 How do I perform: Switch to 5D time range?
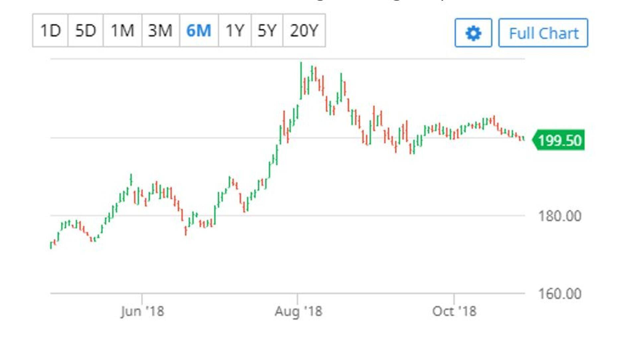click(x=86, y=31)
